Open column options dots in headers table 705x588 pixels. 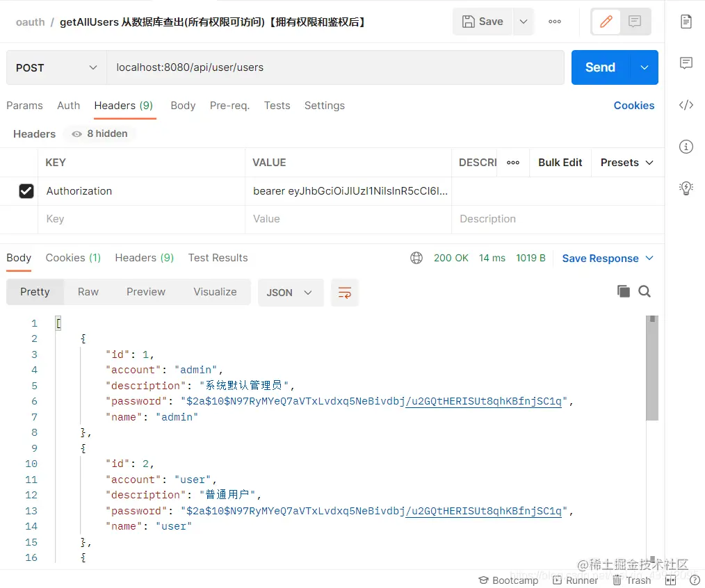click(x=513, y=163)
